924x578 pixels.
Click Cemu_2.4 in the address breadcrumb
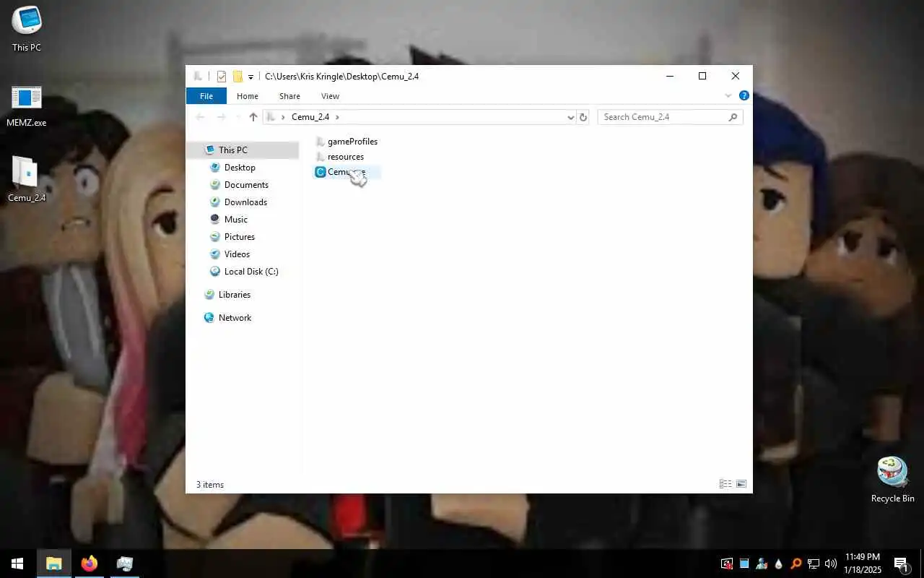click(x=310, y=117)
